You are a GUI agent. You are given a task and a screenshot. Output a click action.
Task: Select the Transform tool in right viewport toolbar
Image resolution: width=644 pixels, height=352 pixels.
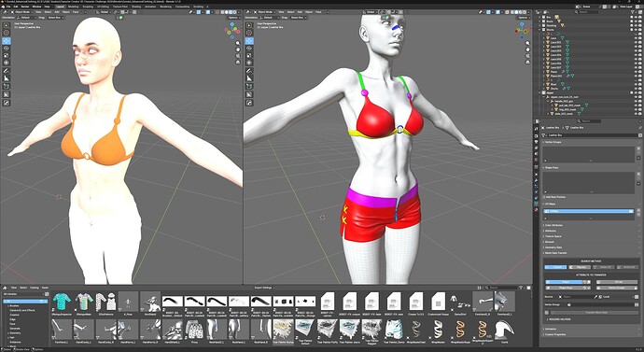249,63
